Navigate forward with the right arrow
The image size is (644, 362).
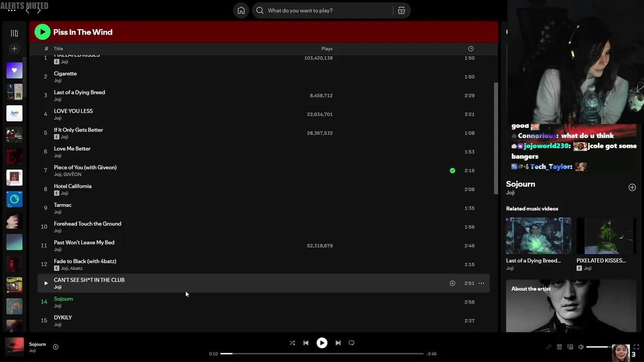[39, 11]
